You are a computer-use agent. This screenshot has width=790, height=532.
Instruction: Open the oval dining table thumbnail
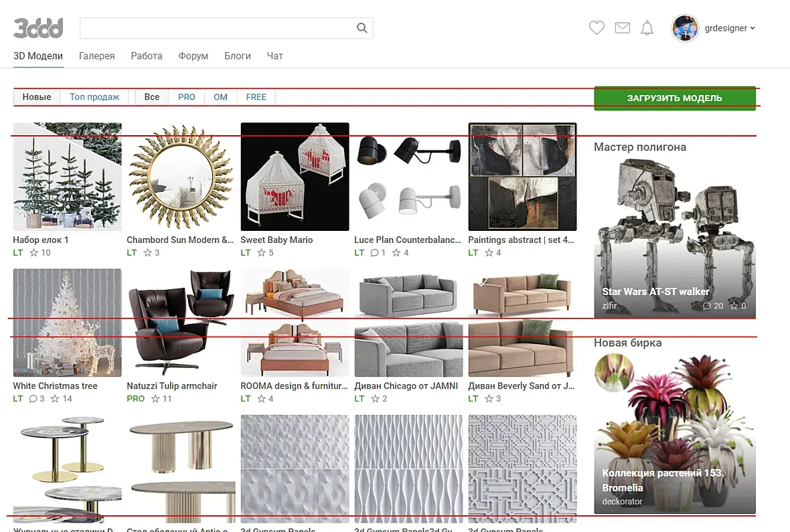[181, 468]
